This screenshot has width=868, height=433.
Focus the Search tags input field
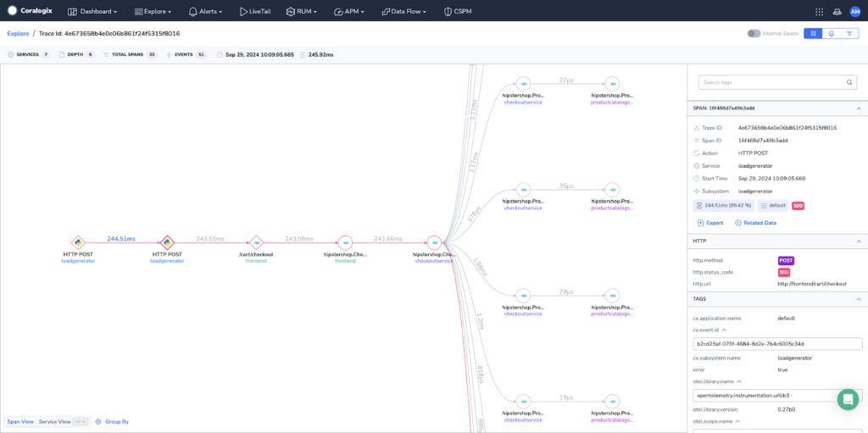click(x=777, y=82)
